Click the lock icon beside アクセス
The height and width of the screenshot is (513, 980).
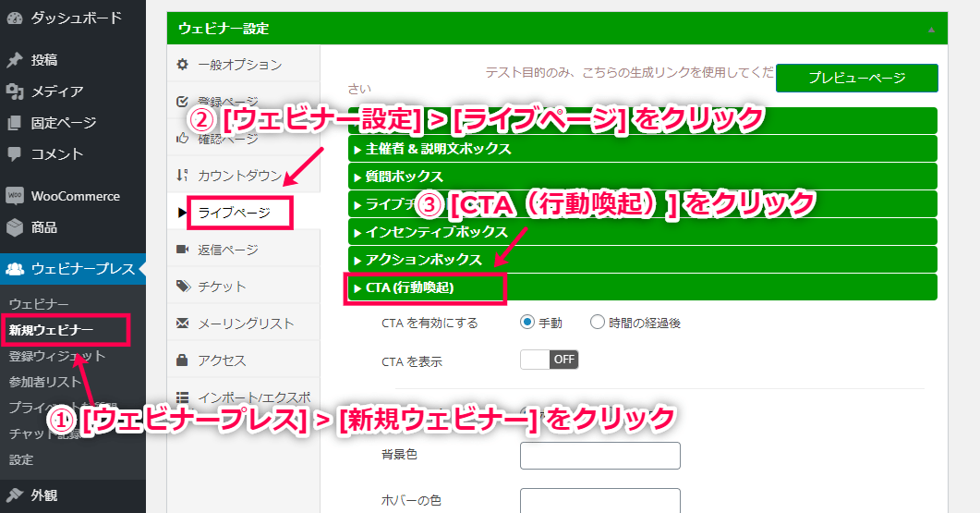tap(182, 360)
